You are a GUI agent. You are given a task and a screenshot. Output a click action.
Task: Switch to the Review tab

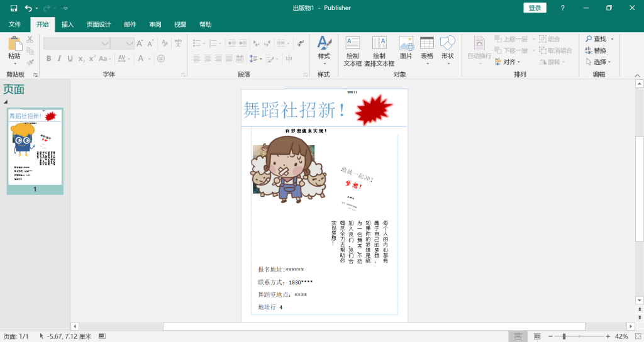(155, 25)
